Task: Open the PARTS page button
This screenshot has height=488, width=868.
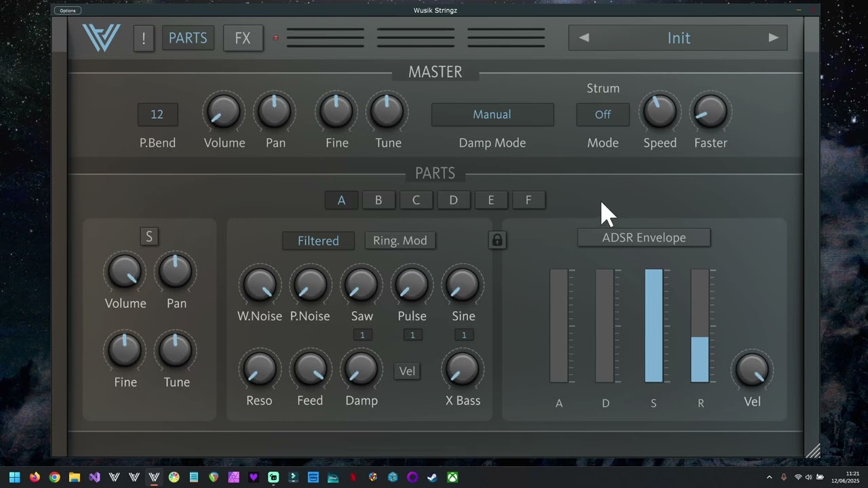Action: click(x=188, y=38)
